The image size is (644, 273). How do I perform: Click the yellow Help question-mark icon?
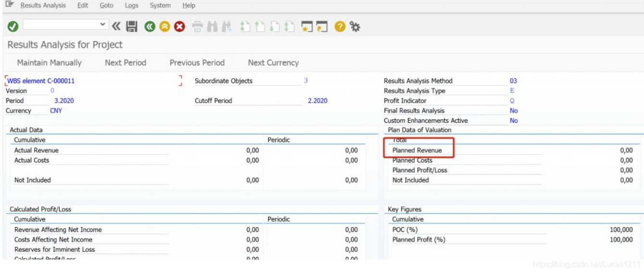coord(340,27)
